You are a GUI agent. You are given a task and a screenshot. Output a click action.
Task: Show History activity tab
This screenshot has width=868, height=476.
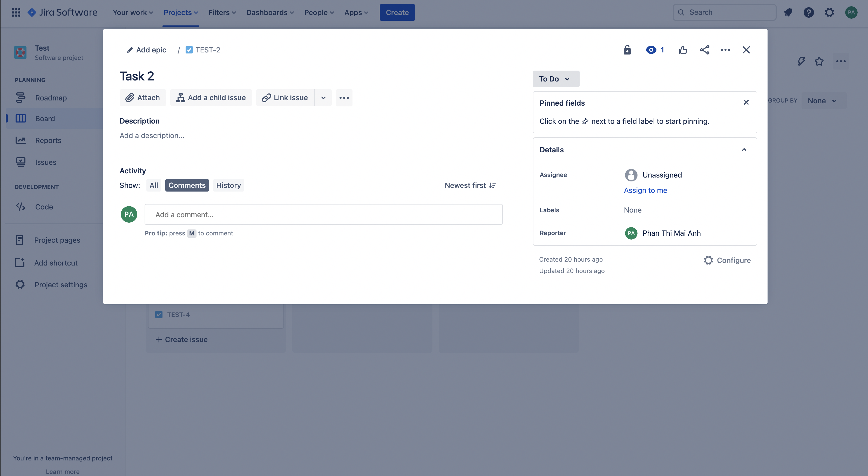point(228,185)
